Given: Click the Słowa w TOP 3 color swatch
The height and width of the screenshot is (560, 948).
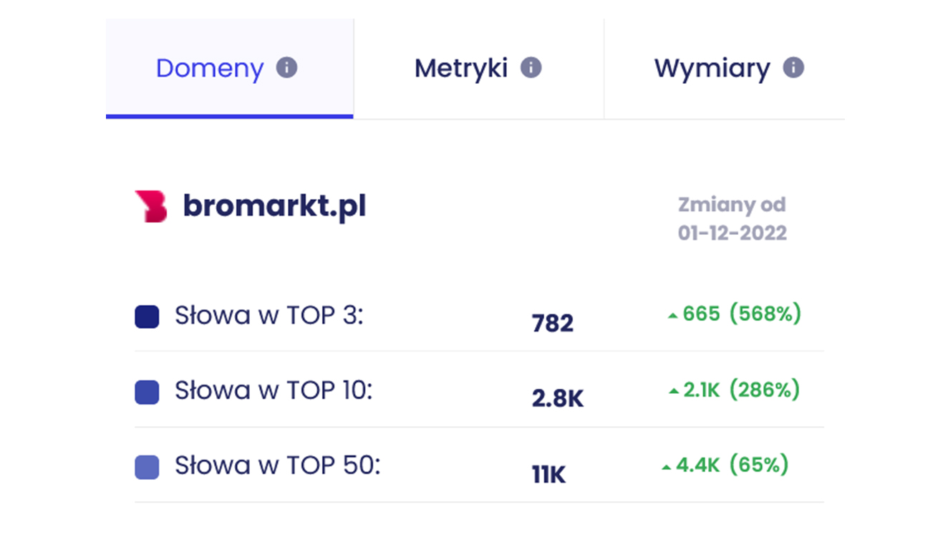Looking at the screenshot, I should coord(147,317).
